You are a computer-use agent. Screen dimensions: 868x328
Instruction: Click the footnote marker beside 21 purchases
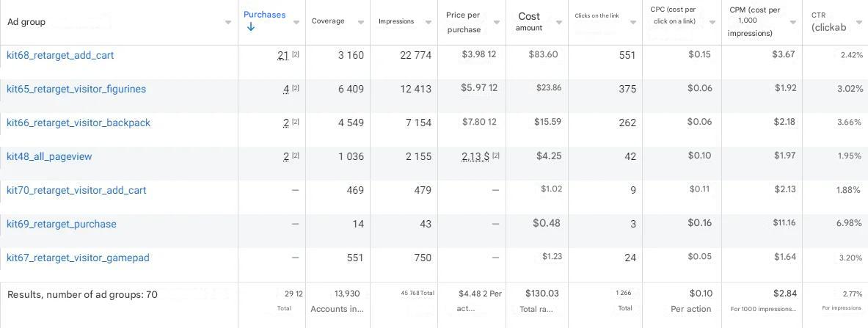point(296,55)
